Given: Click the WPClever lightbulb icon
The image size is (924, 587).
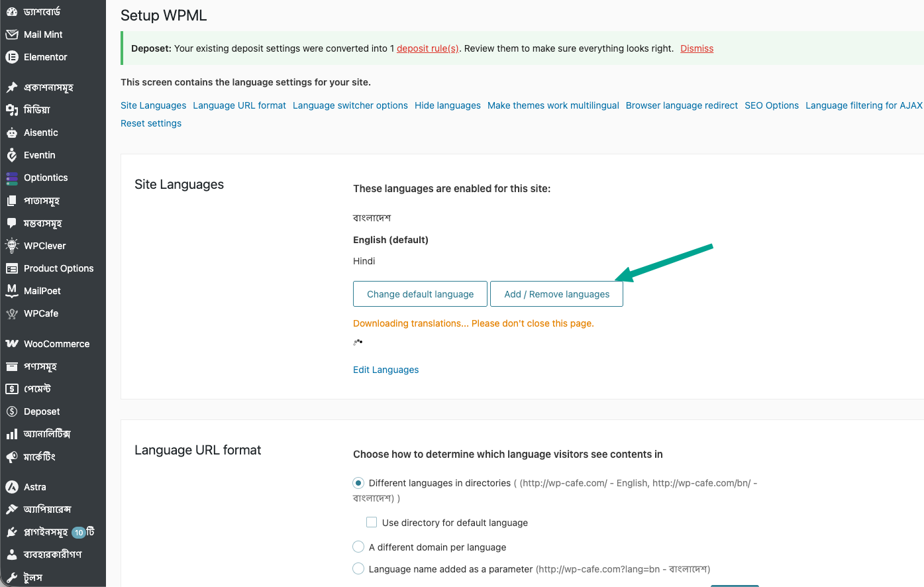Looking at the screenshot, I should click(x=12, y=246).
